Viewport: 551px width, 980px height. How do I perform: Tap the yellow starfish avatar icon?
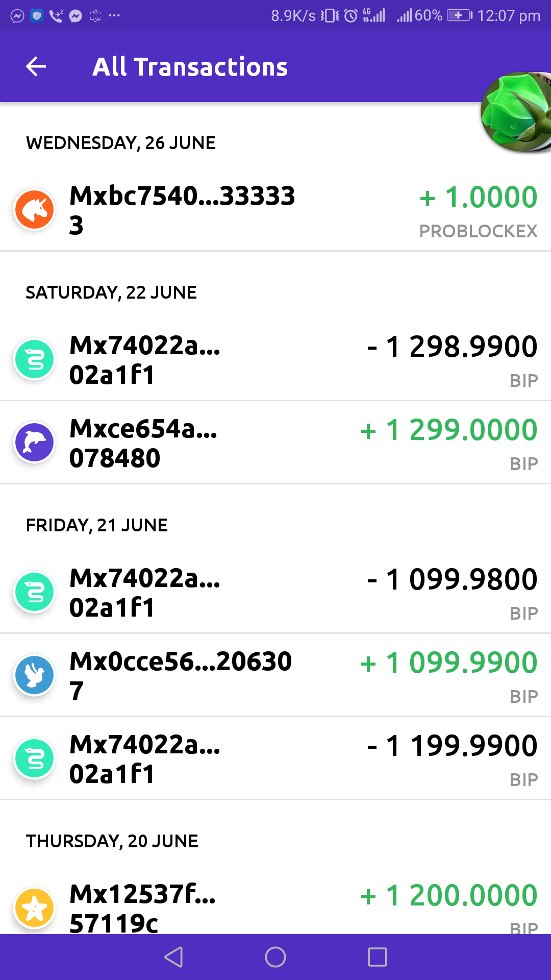tap(35, 908)
